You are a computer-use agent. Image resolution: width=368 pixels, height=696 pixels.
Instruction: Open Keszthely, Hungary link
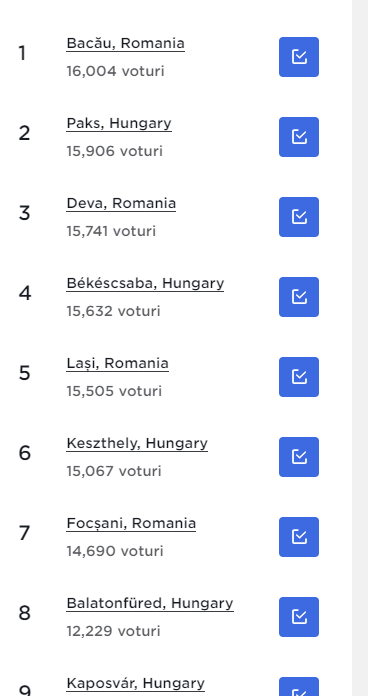137,443
